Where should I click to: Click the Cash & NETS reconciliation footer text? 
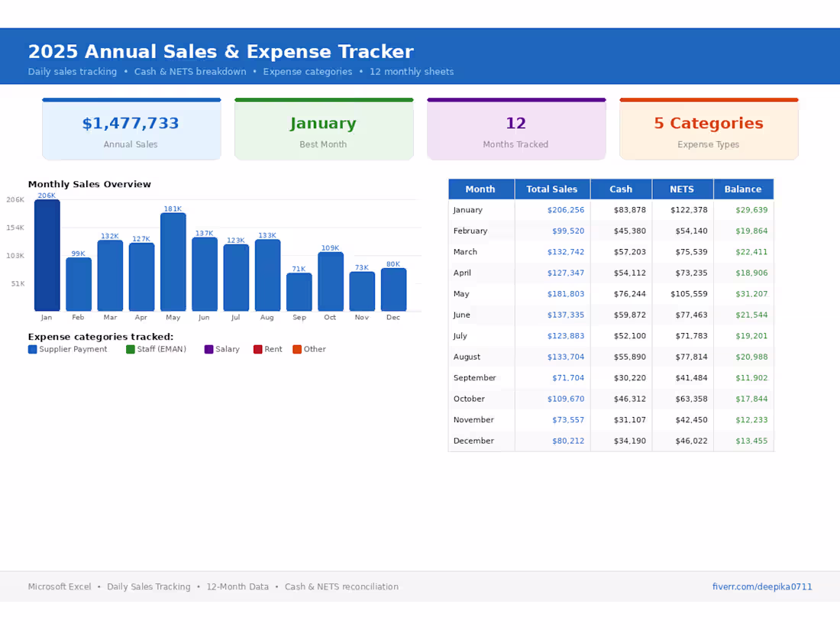pos(342,586)
